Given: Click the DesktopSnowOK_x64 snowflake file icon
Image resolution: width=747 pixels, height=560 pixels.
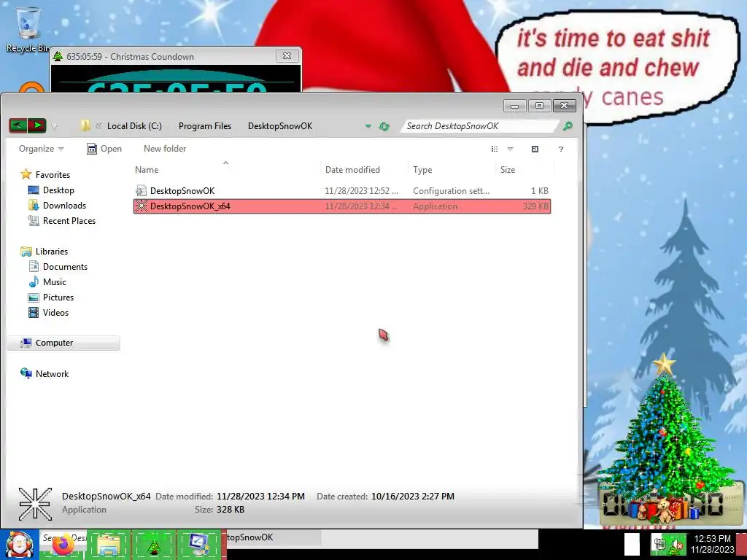Looking at the screenshot, I should pos(141,206).
